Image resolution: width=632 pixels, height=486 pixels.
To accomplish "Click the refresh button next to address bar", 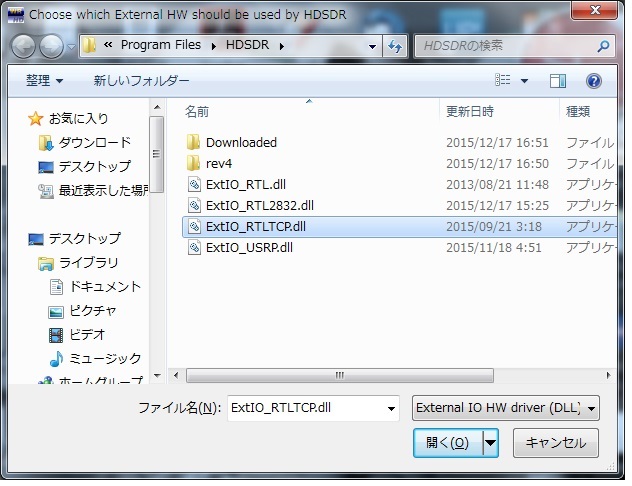I will 395,47.
